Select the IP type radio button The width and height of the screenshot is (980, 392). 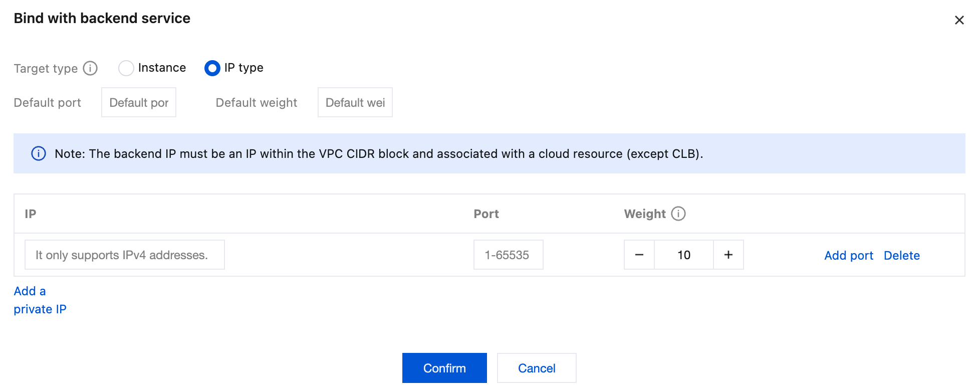click(212, 68)
